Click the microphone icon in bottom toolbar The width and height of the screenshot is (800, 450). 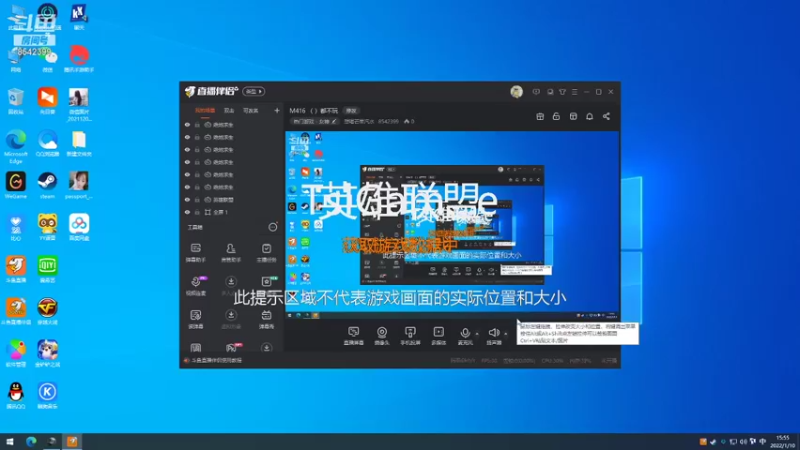click(465, 335)
